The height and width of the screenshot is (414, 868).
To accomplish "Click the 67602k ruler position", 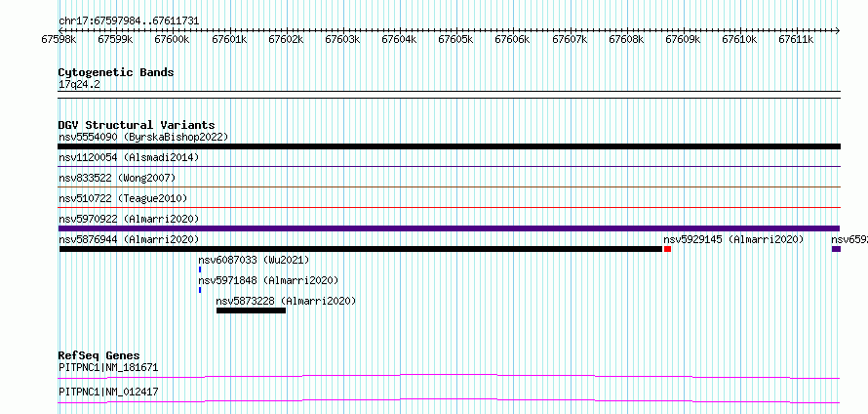I will point(286,39).
